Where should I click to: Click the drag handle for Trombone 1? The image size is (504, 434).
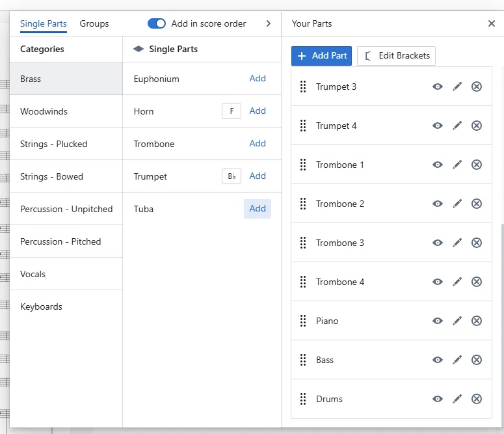click(x=303, y=165)
